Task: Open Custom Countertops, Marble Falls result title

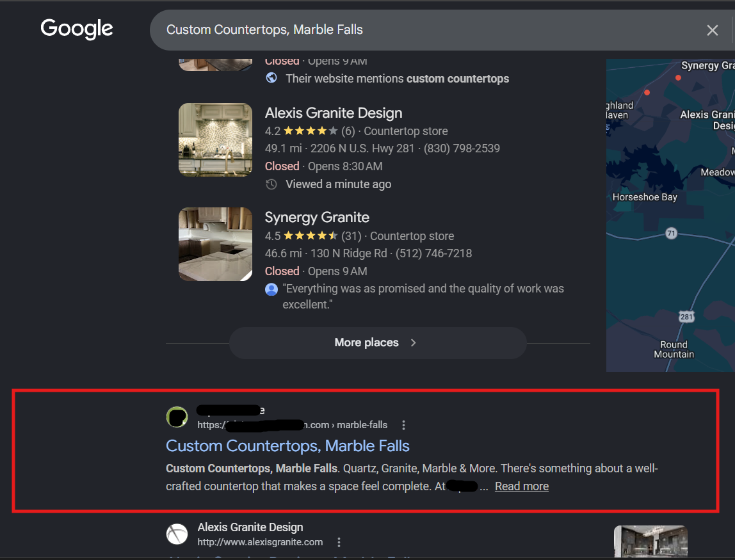Action: pos(287,445)
